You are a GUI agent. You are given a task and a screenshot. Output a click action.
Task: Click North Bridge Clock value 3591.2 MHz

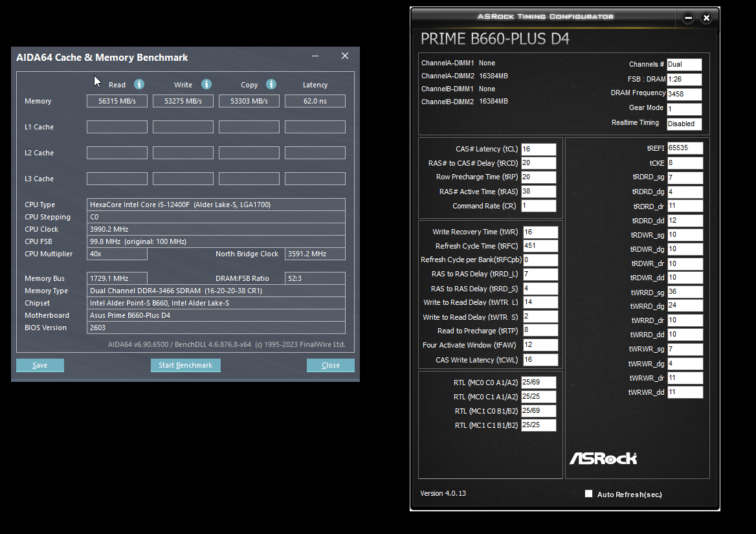click(x=315, y=254)
